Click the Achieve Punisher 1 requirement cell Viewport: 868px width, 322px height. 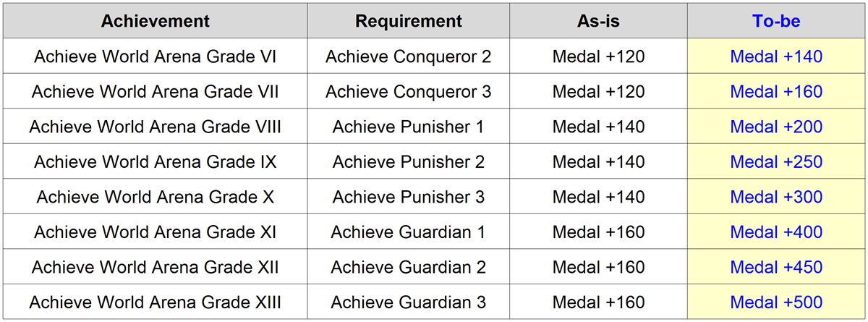(408, 127)
